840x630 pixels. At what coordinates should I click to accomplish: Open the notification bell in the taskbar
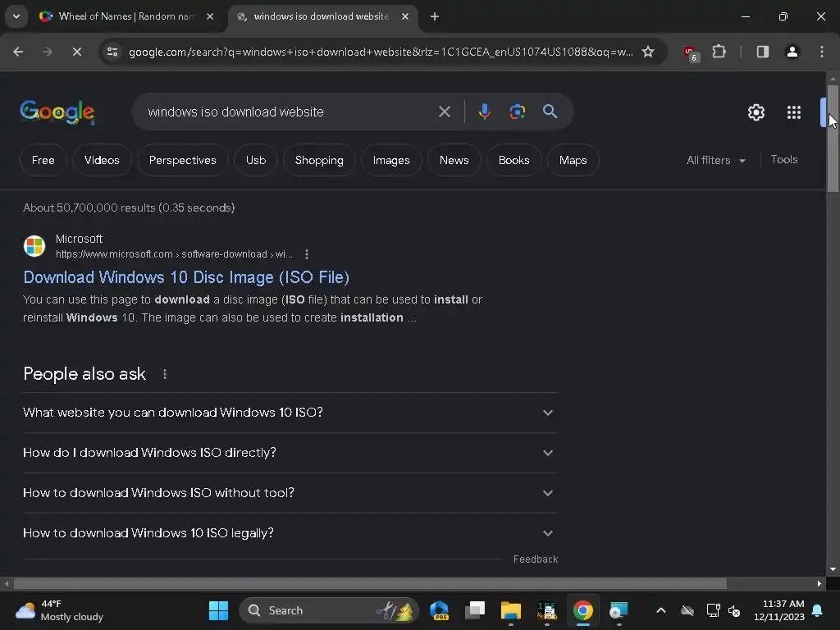click(x=818, y=610)
